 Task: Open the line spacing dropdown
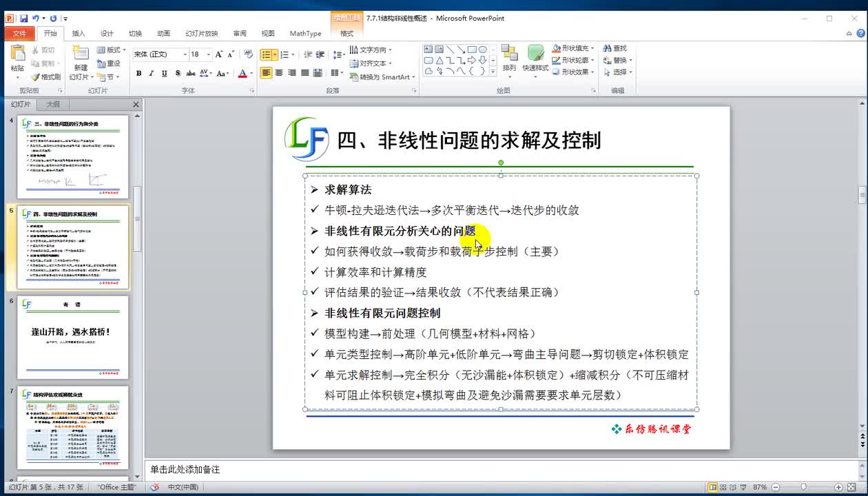pyautogui.click(x=338, y=54)
